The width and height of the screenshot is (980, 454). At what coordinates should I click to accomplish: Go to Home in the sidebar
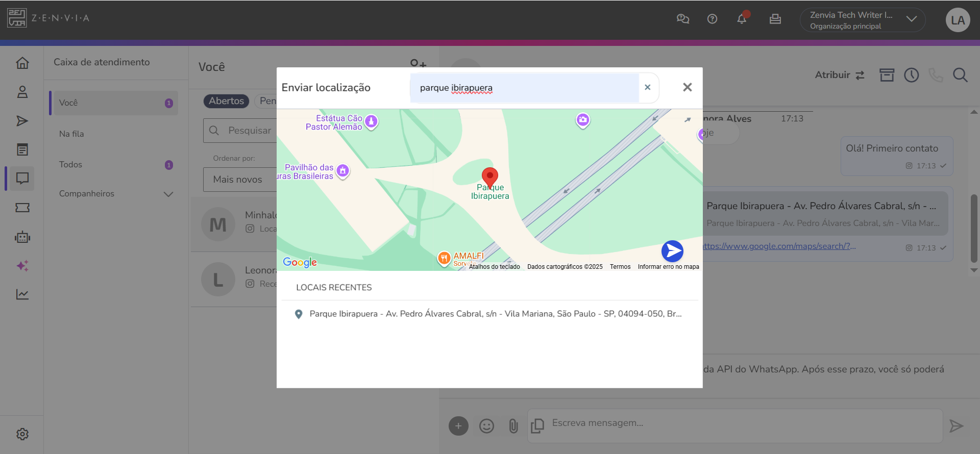22,63
